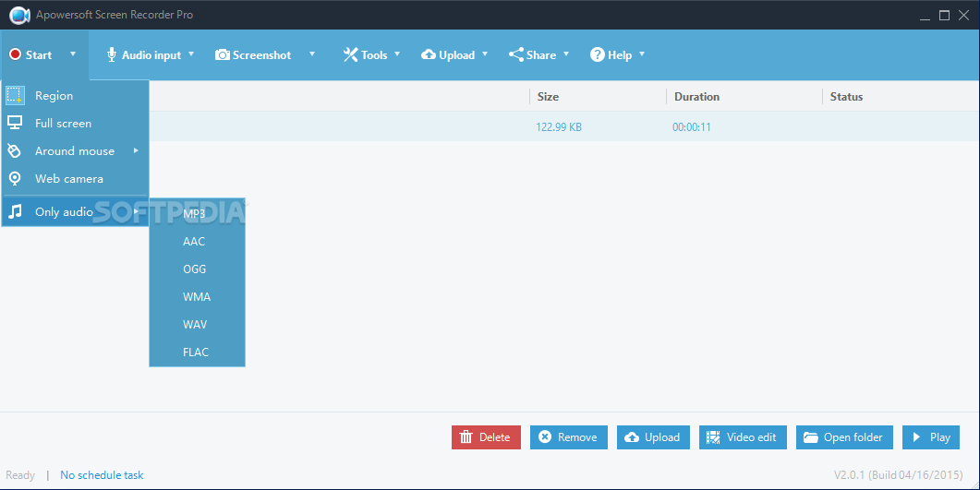Click the Screenshot camera icon
The image size is (980, 490).
tap(222, 55)
